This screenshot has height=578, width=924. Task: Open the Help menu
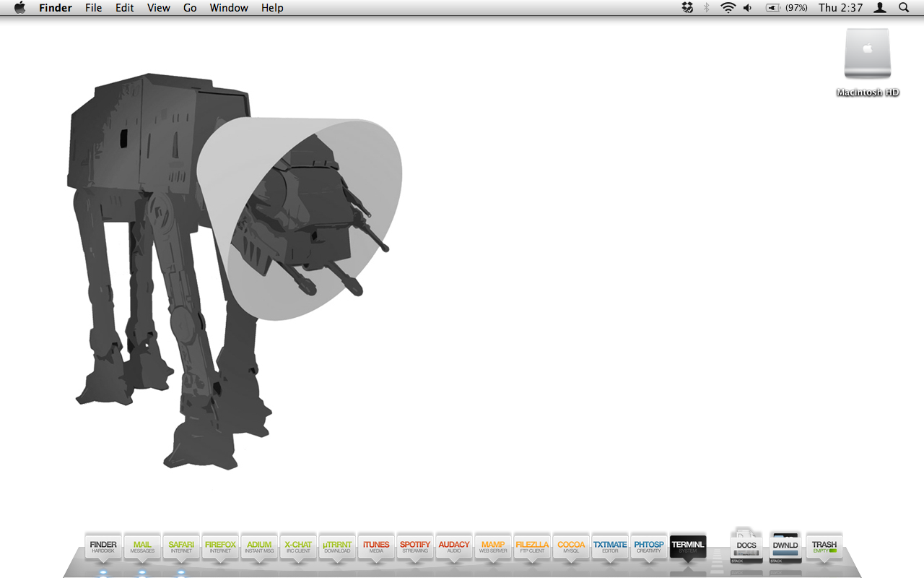pos(272,8)
